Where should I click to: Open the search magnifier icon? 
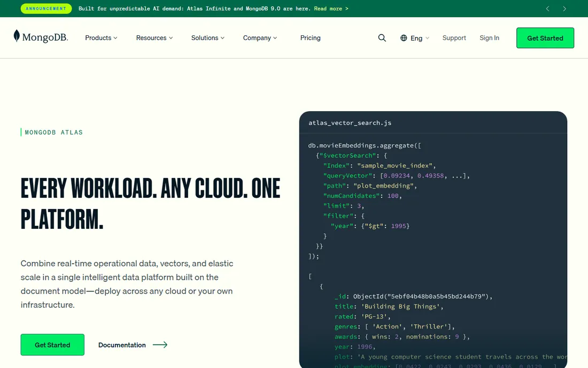[x=382, y=38]
